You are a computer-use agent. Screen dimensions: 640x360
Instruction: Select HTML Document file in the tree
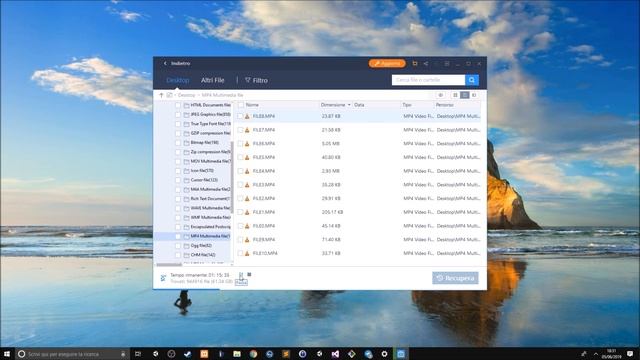pos(210,105)
